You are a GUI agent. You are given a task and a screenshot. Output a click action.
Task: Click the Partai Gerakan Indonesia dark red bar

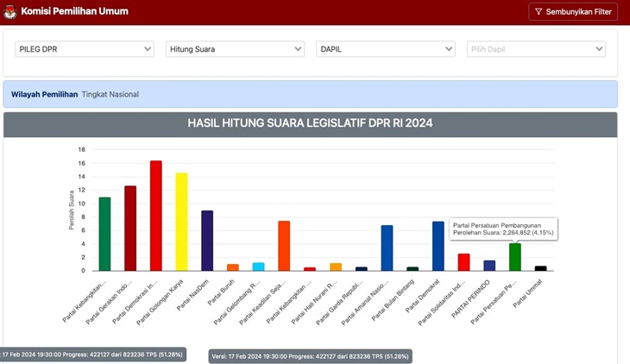pyautogui.click(x=130, y=229)
